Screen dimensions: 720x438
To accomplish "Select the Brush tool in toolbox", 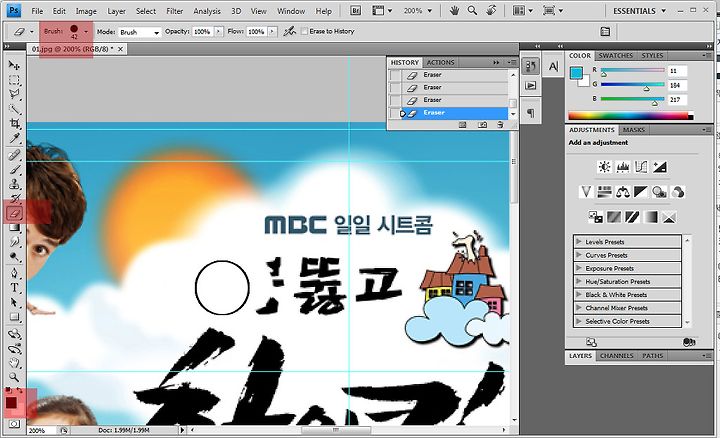I will click(x=14, y=170).
